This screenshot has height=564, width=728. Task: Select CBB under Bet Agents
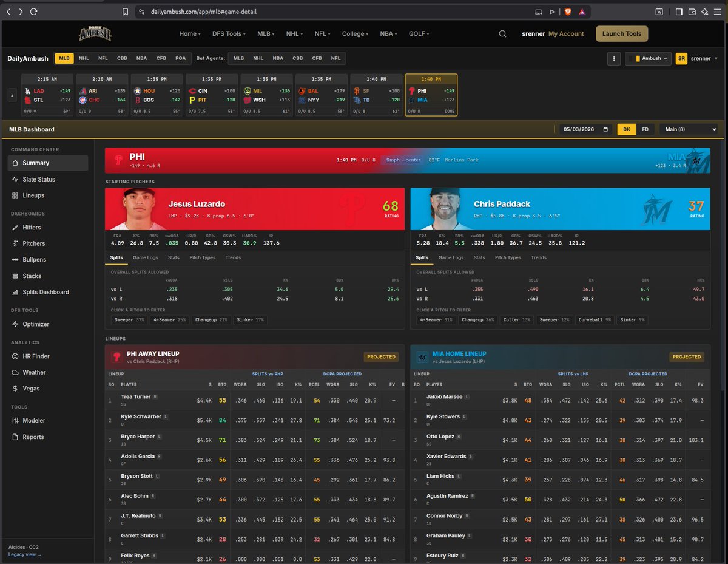[297, 58]
